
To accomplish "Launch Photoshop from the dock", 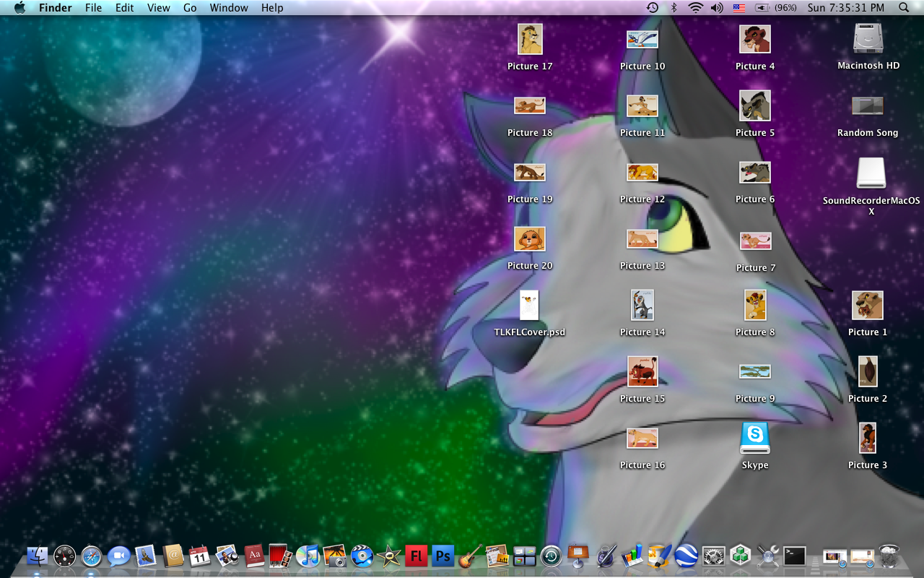I will [443, 556].
